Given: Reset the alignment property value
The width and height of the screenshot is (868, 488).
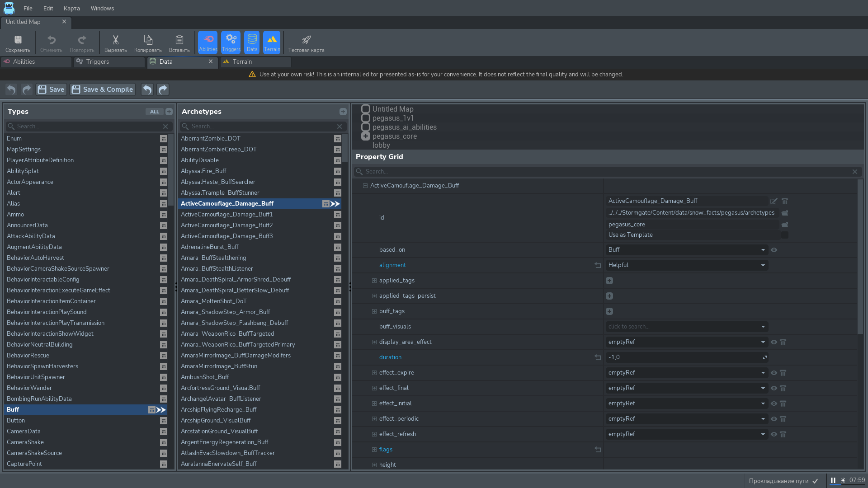Looking at the screenshot, I should pyautogui.click(x=598, y=265).
